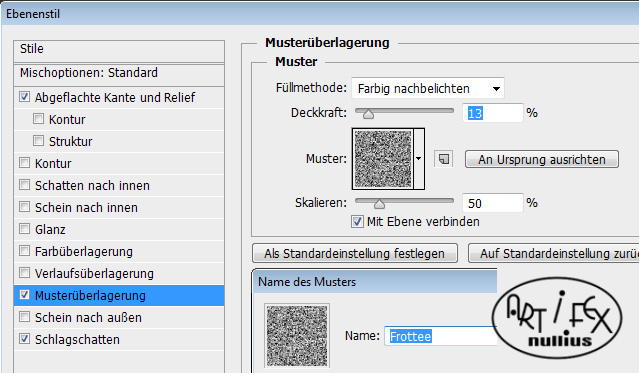Uncheck the Schlagschatten checkbox
639x373 pixels.
(24, 339)
